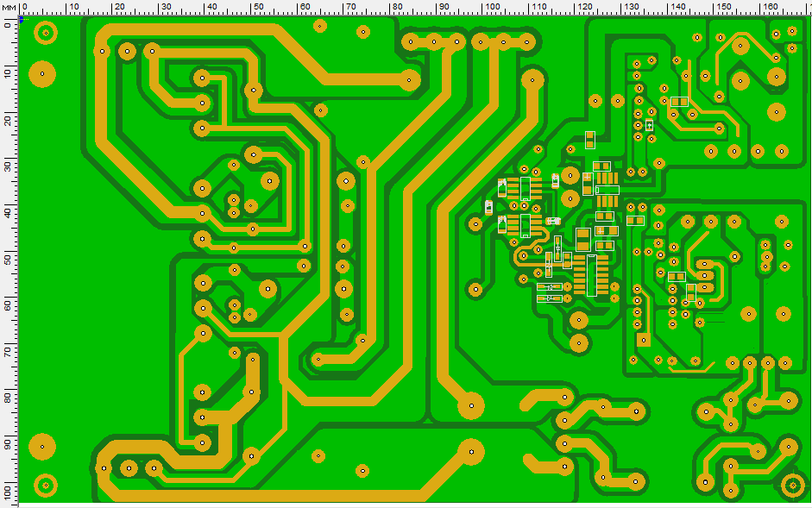Click the 100 mark on vertical ruler
Image resolution: width=812 pixels, height=508 pixels.
(8, 491)
